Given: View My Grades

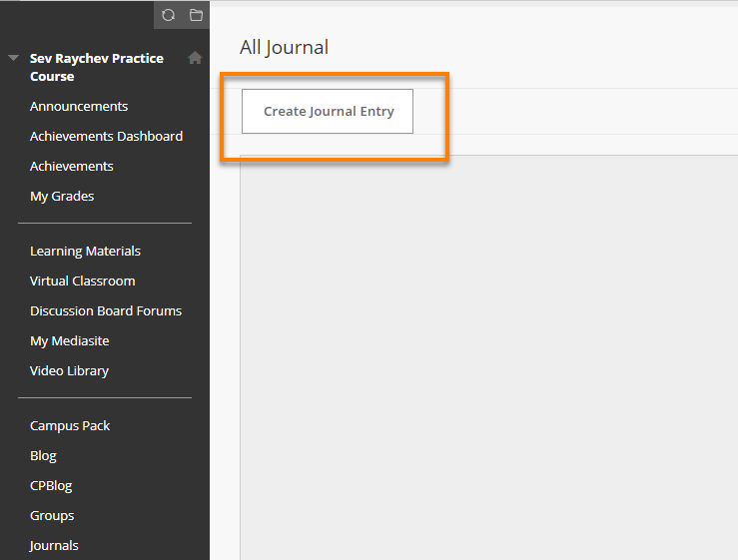Looking at the screenshot, I should (62, 197).
